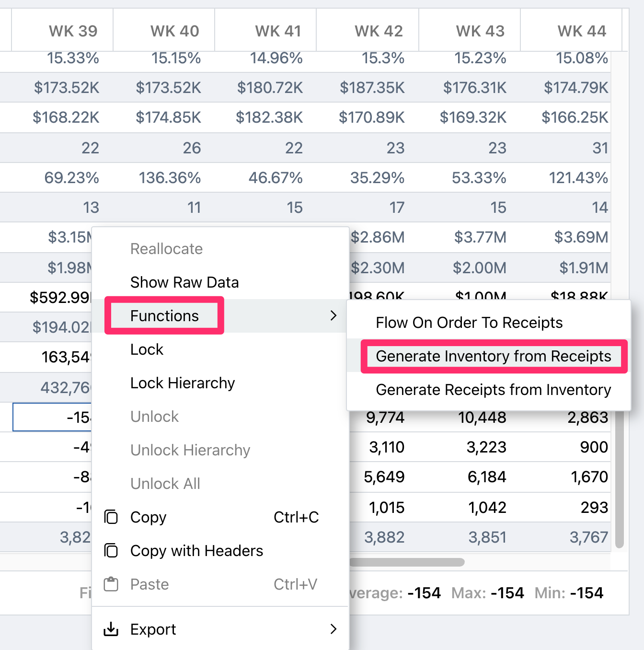644x650 pixels.
Task: Select Show Raw Data menu item
Action: coord(184,282)
